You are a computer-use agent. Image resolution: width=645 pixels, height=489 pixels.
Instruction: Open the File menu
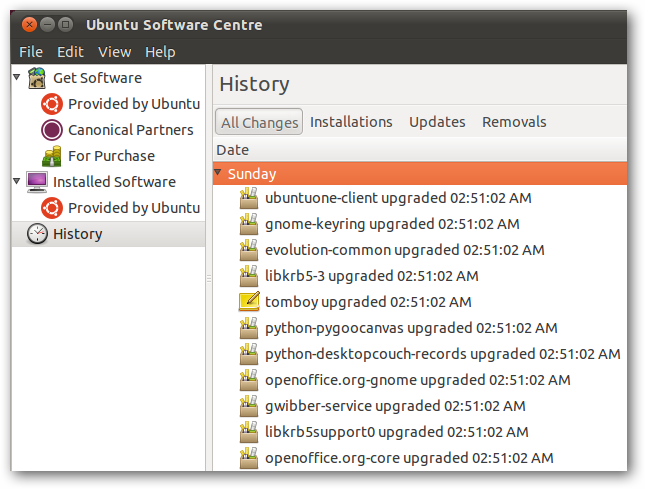(x=31, y=52)
